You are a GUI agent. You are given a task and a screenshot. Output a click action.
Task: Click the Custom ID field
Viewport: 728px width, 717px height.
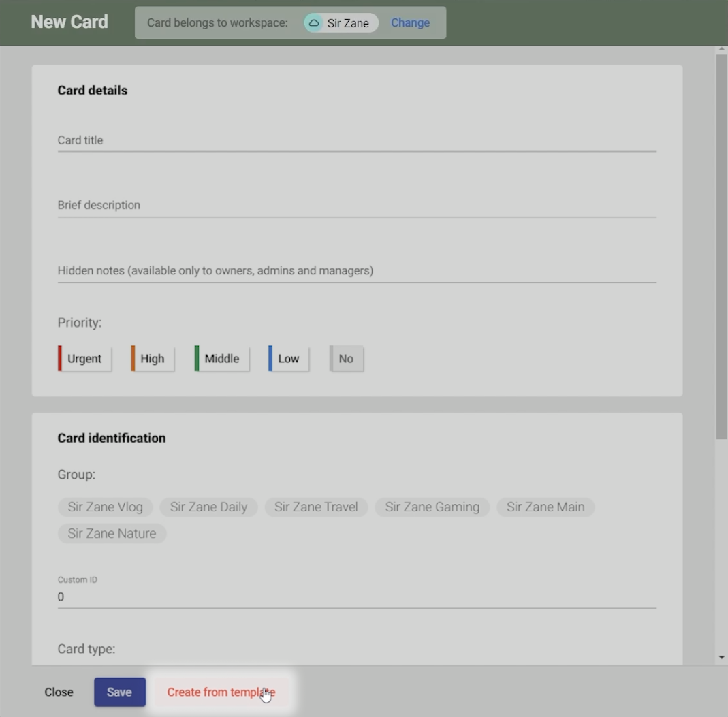coord(356,597)
